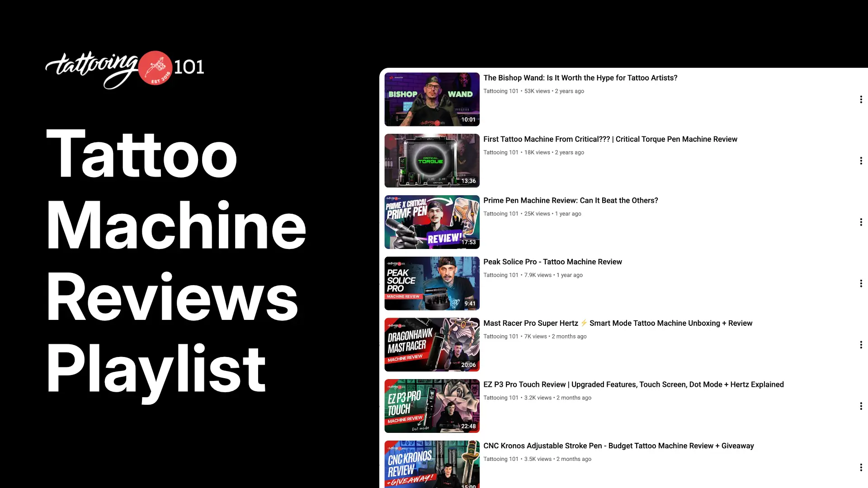Visit Tattooing 101 channel under Mast Racer video

pyautogui.click(x=501, y=337)
